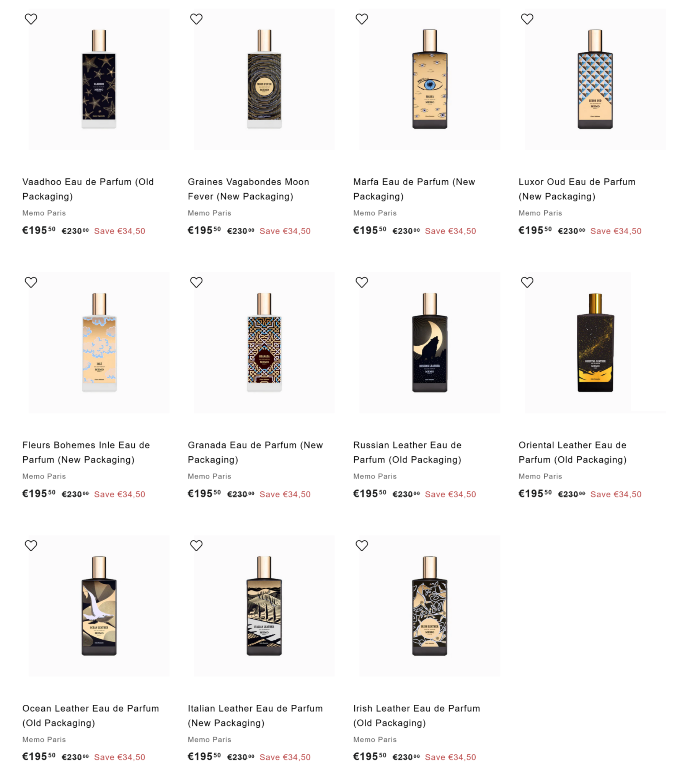Add Irish Leather to wishlist
The image size is (690, 784).
point(362,546)
